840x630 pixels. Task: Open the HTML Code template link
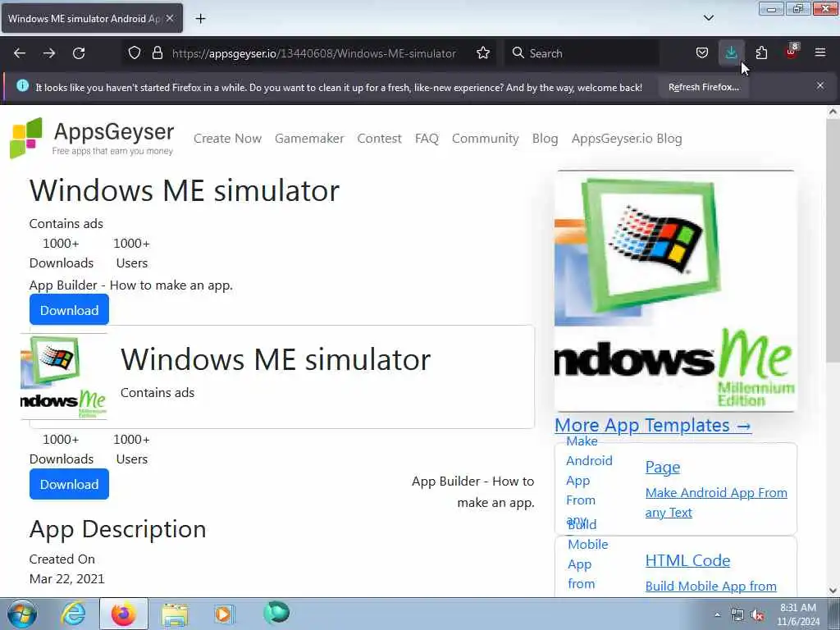(688, 560)
